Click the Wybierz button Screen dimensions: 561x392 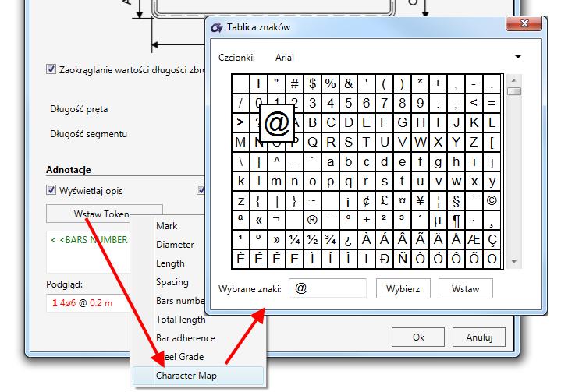coord(403,288)
